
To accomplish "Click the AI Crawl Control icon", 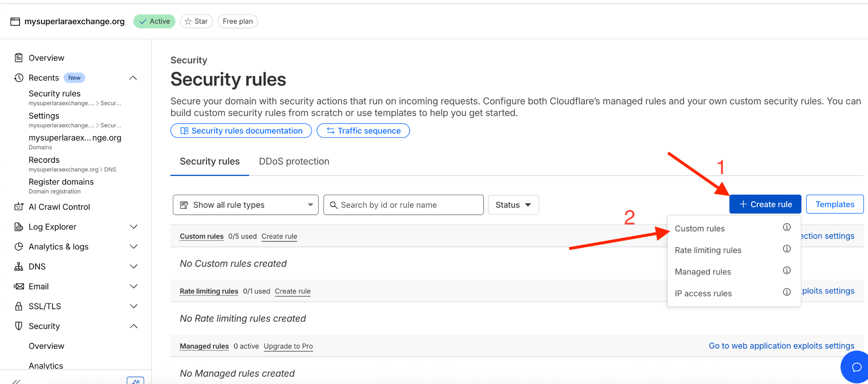I will coord(19,207).
